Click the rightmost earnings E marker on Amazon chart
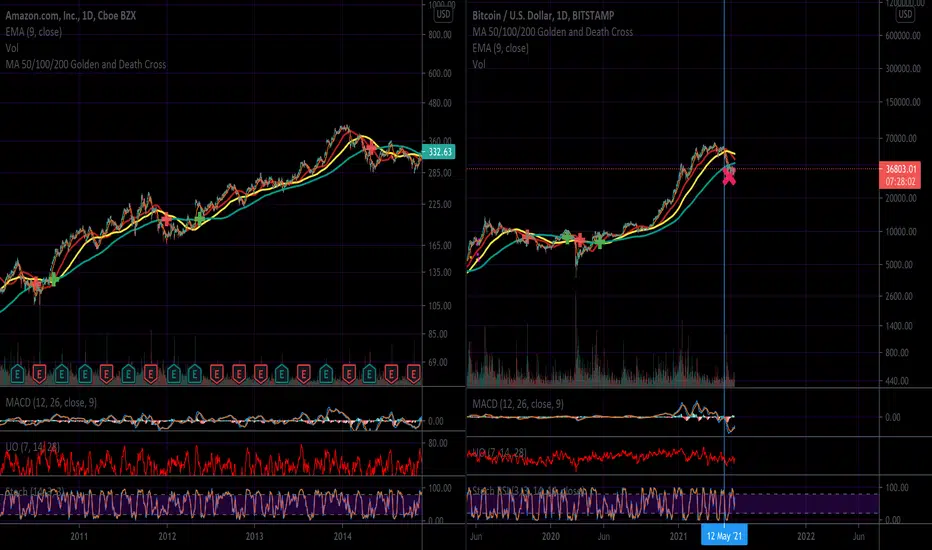Screen dimensions: 932x550 [413, 374]
